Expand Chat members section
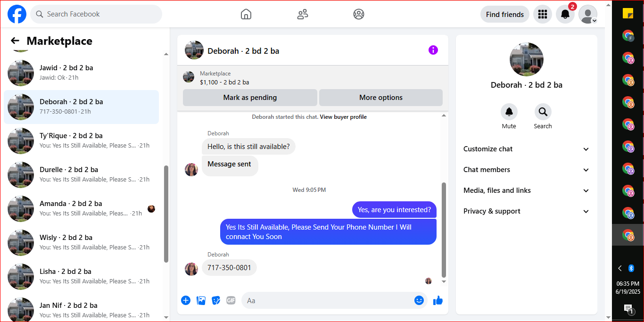Image resolution: width=644 pixels, height=322 pixels. [527, 170]
